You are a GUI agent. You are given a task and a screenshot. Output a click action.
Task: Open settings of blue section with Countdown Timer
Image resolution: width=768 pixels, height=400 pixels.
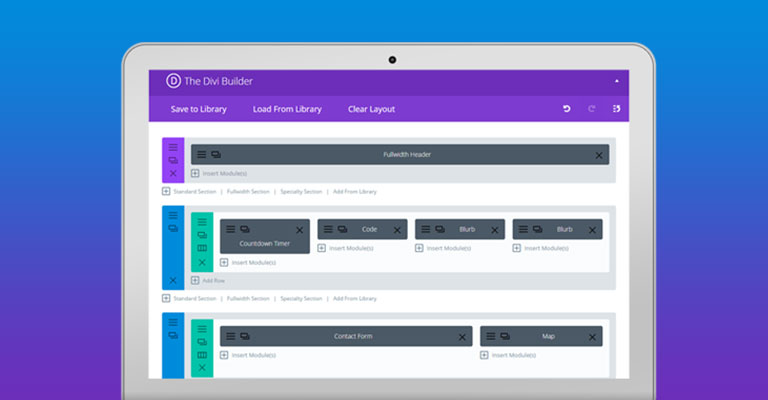(x=173, y=215)
